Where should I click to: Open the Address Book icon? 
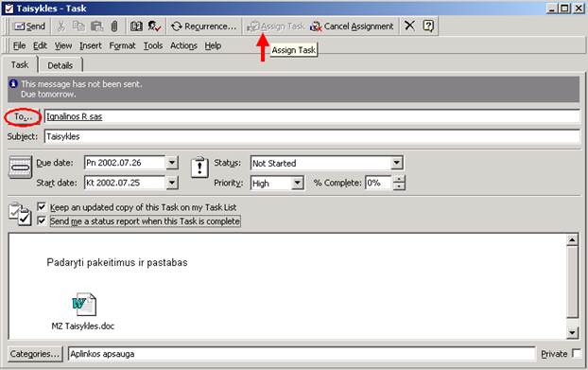[x=136, y=26]
